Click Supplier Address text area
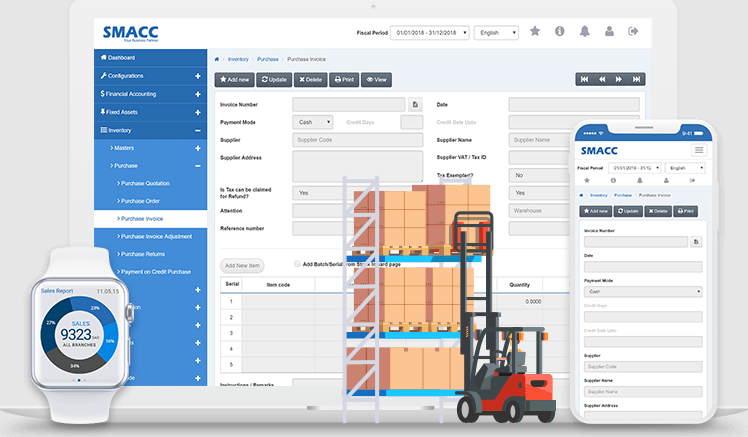748x437 pixels. click(x=357, y=166)
